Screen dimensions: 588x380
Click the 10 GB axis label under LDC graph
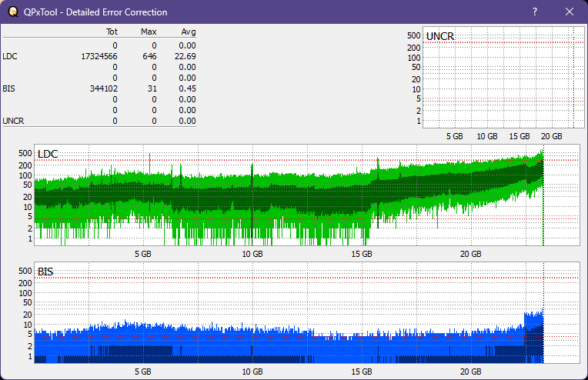pos(252,254)
